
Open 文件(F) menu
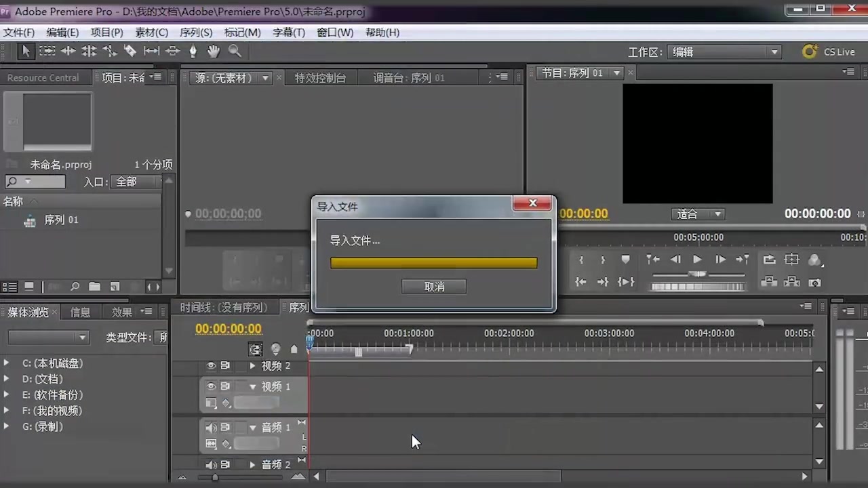click(18, 33)
